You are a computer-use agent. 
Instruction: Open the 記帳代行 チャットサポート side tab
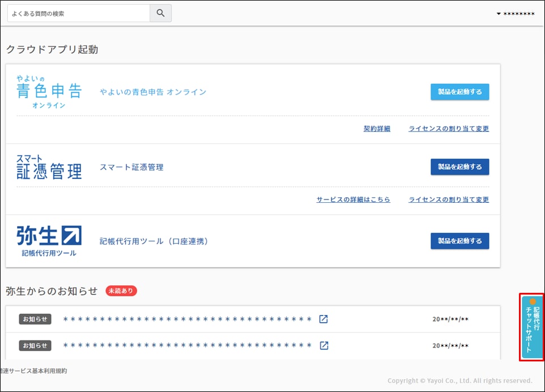point(532,327)
